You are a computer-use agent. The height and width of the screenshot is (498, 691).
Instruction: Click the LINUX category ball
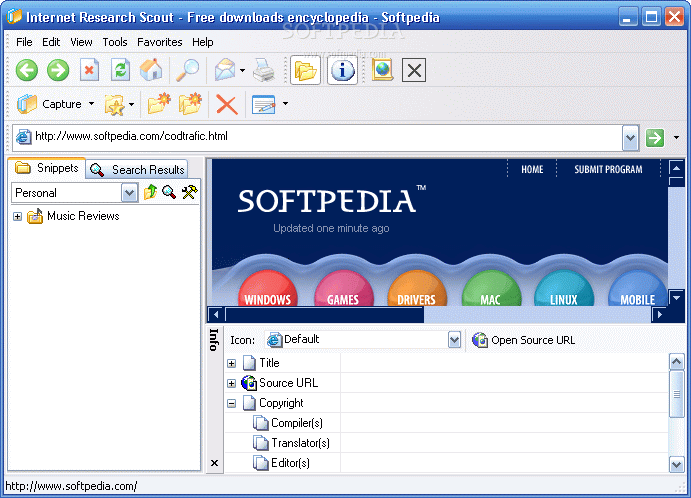[564, 290]
